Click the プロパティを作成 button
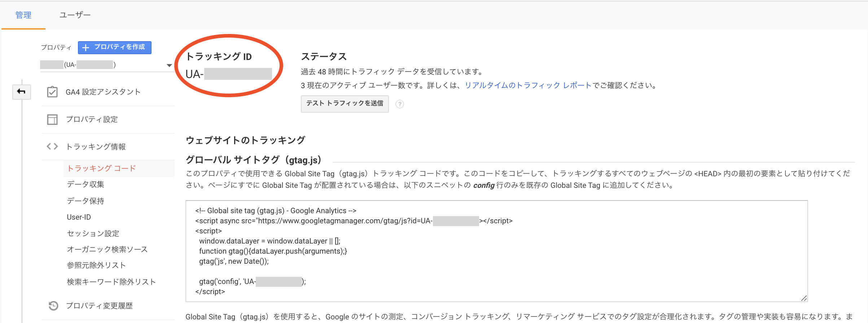Image resolution: width=868 pixels, height=323 pixels. [x=115, y=47]
